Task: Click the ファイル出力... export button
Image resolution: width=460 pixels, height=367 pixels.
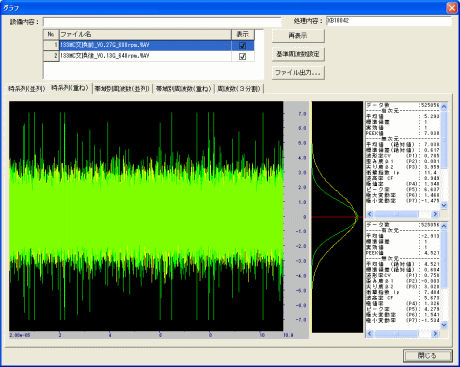Action: tap(298, 72)
